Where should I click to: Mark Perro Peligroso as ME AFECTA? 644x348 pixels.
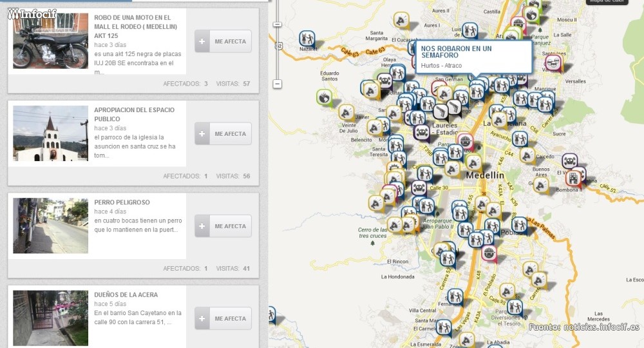point(223,226)
